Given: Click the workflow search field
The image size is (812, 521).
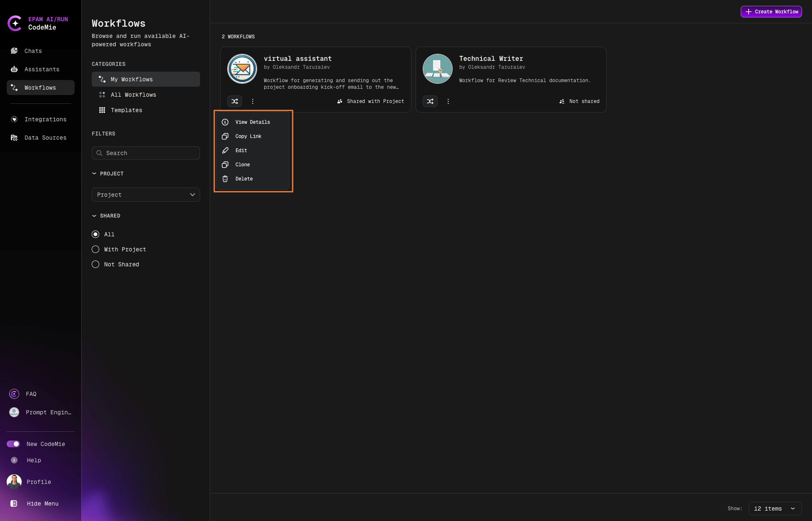Looking at the screenshot, I should [145, 153].
